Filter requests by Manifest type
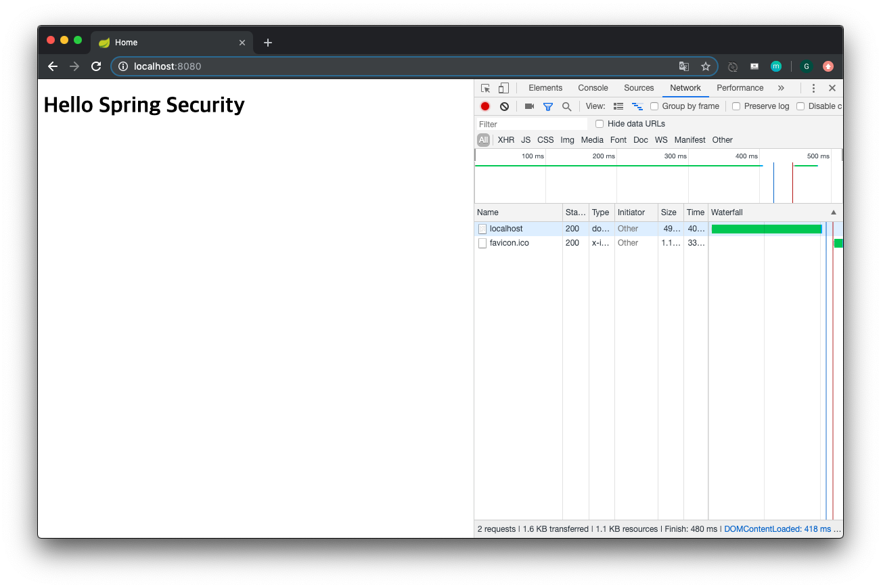This screenshot has height=588, width=881. (x=690, y=140)
